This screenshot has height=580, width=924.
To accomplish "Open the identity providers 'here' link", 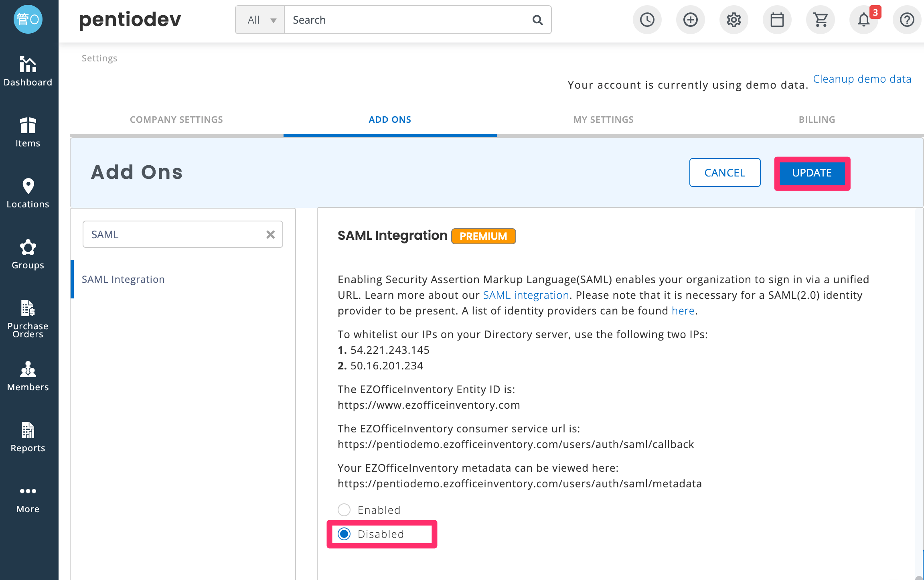I will coord(683,311).
